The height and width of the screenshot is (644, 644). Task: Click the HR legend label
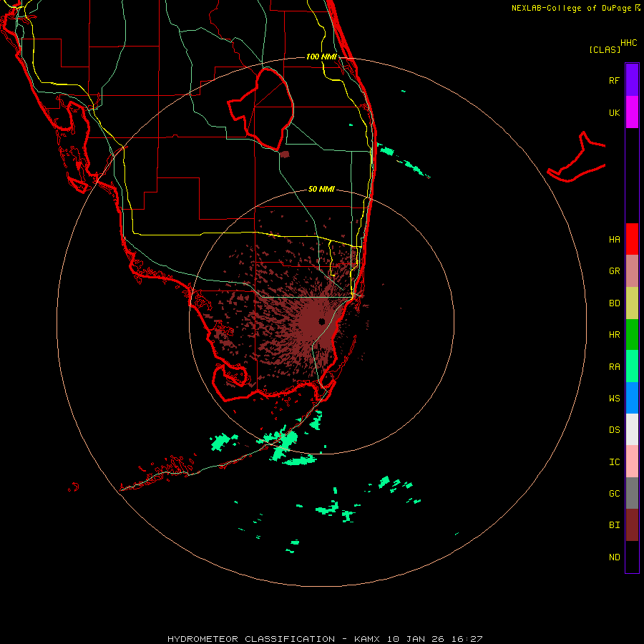pos(614,334)
